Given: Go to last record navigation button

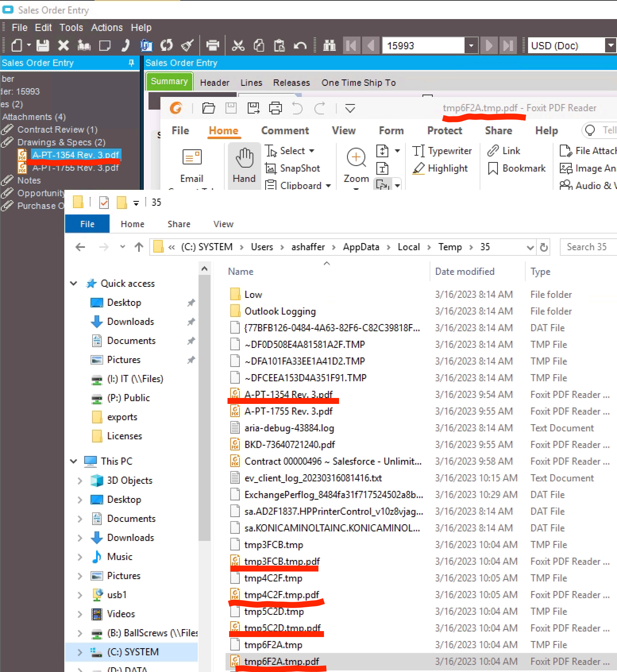Looking at the screenshot, I should click(x=508, y=45).
